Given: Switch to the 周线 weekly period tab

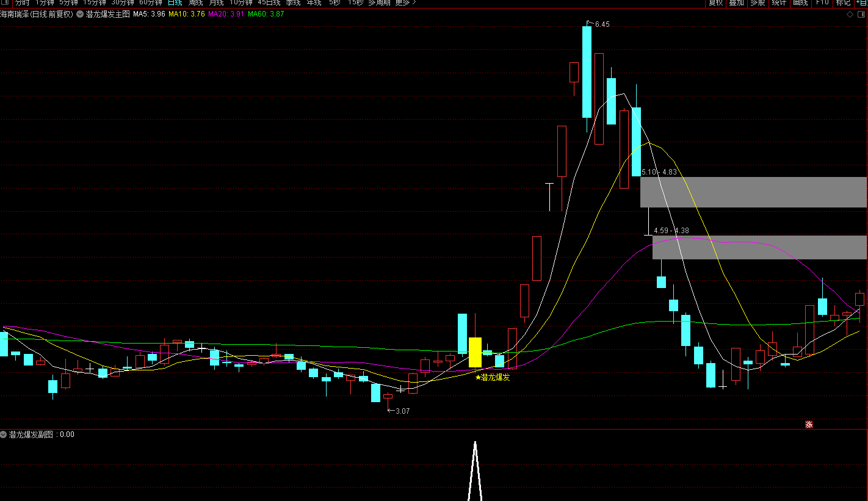Looking at the screenshot, I should pos(195,2).
